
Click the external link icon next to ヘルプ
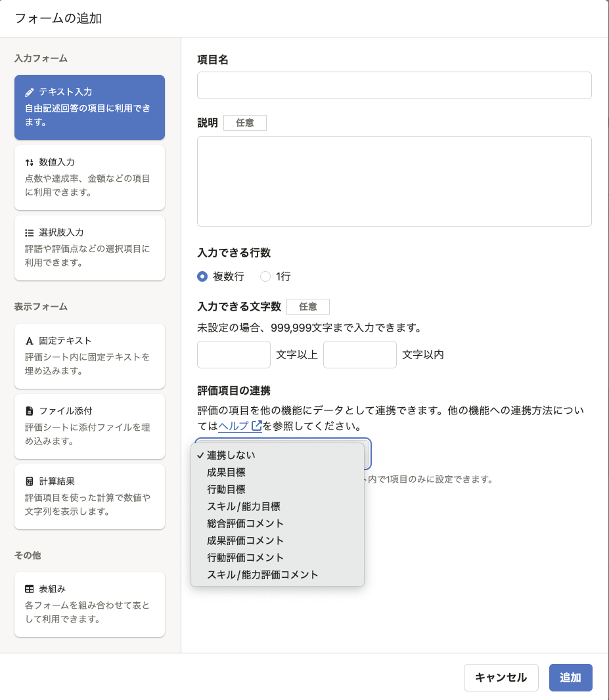click(257, 426)
